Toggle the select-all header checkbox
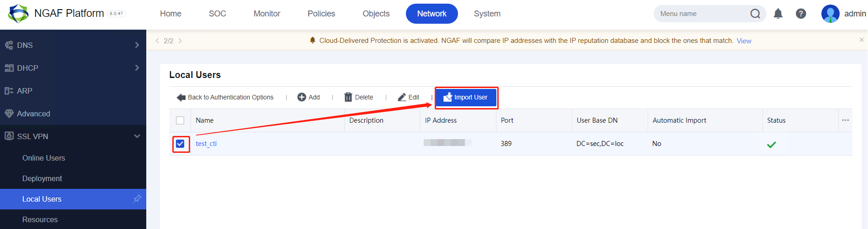The height and width of the screenshot is (229, 868). click(x=180, y=120)
